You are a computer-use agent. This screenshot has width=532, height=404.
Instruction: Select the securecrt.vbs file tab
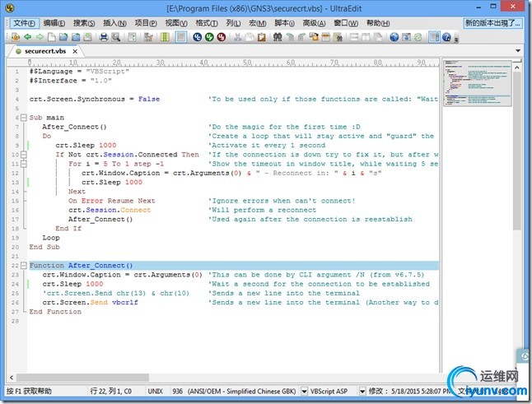coord(45,51)
